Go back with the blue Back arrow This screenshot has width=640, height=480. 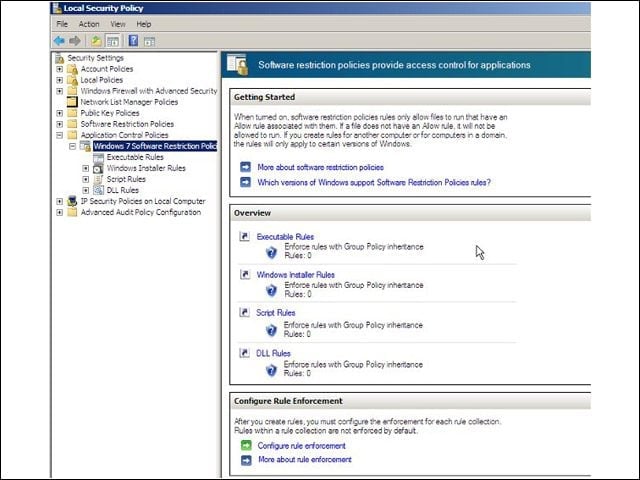[x=59, y=41]
